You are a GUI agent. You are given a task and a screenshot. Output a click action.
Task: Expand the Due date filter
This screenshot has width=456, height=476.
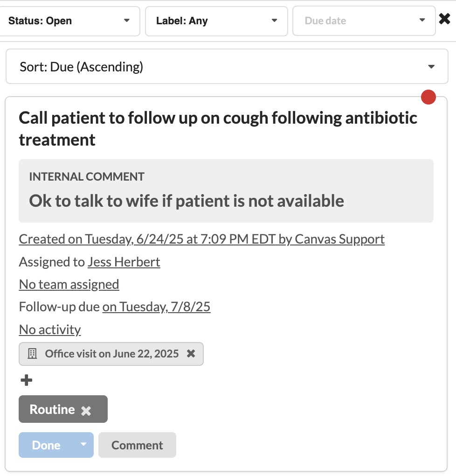[x=364, y=21]
